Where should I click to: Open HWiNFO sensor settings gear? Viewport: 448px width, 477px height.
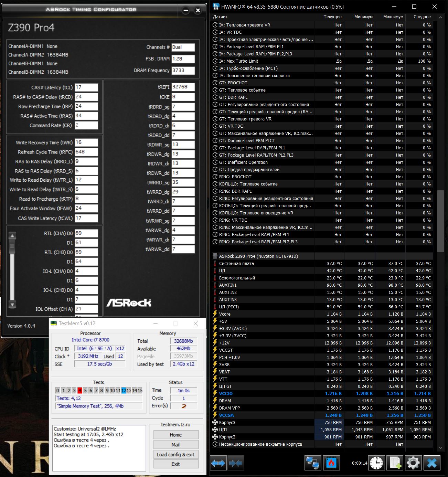click(x=413, y=463)
